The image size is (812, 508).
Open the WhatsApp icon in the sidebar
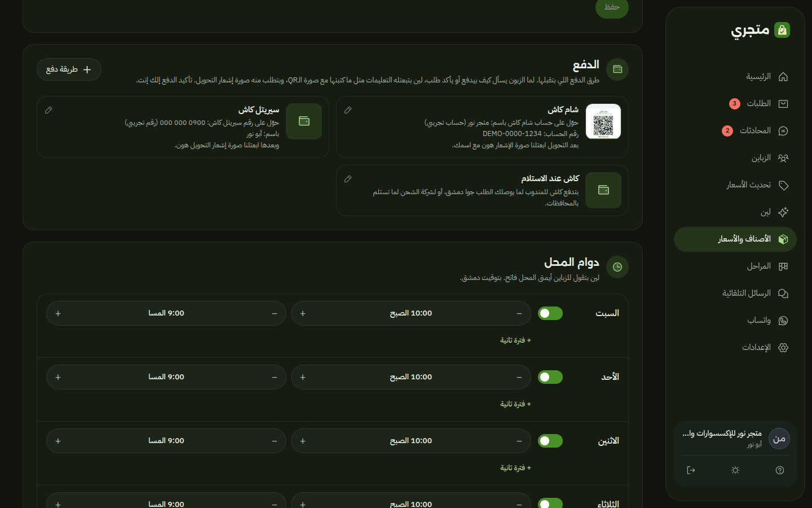[783, 321]
